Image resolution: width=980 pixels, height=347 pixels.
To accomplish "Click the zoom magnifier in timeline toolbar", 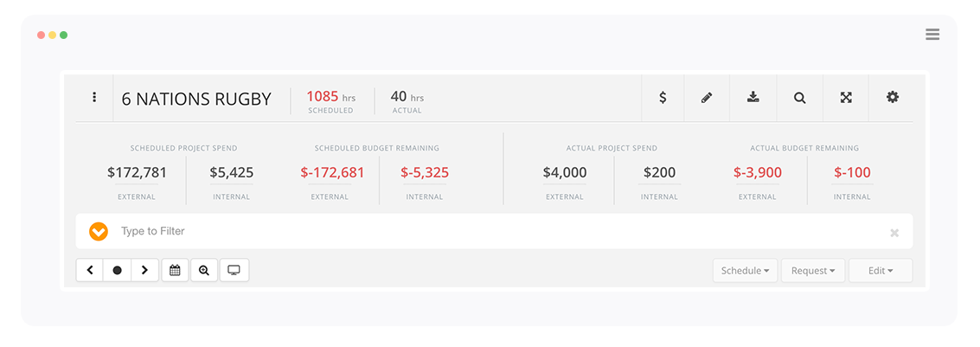I will click(204, 270).
